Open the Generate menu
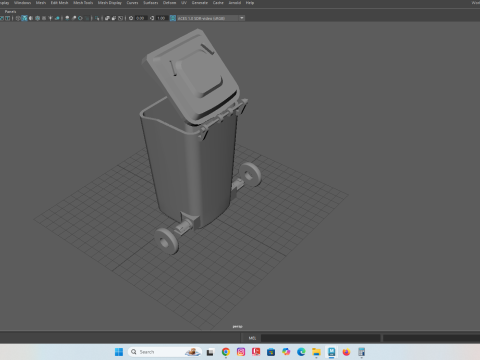Viewport: 480px width, 360px height. point(200,3)
